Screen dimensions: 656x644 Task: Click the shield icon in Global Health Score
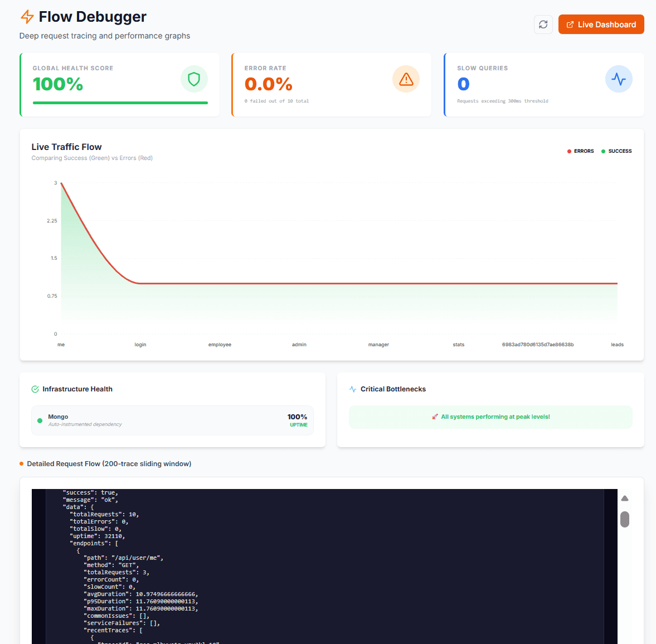point(194,79)
